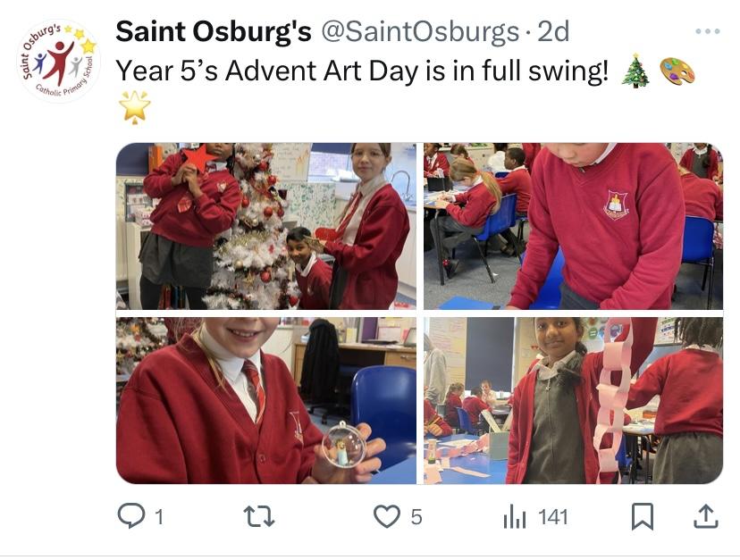
Task: View tweet analytics bar chart icon
Action: click(514, 515)
